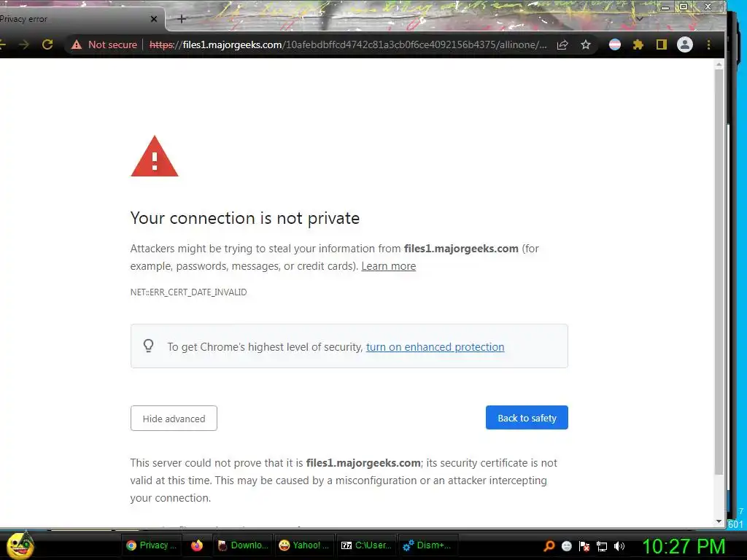Screen dimensions: 747x560
Task: Open the striped round extension icon
Action: (x=614, y=44)
